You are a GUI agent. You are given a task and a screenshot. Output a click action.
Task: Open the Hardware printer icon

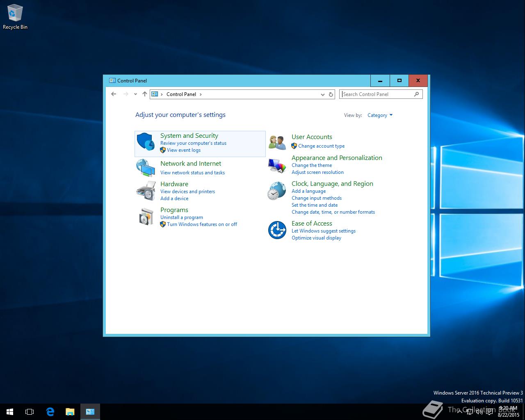point(146,190)
